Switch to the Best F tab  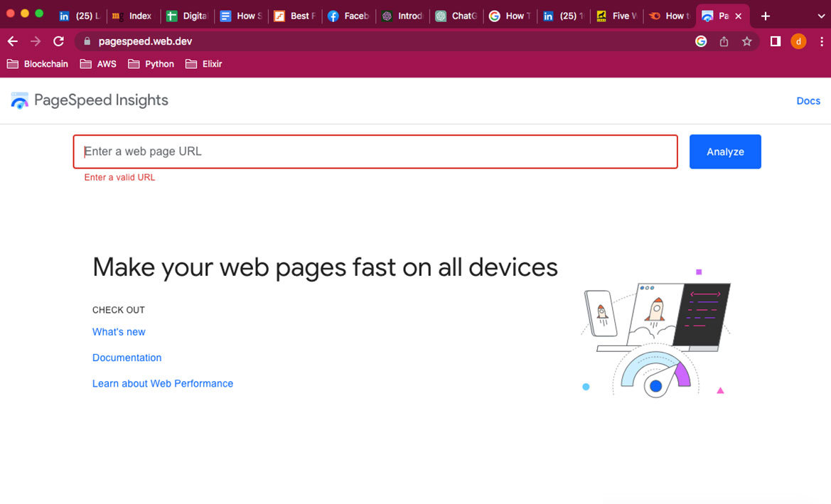click(x=295, y=16)
